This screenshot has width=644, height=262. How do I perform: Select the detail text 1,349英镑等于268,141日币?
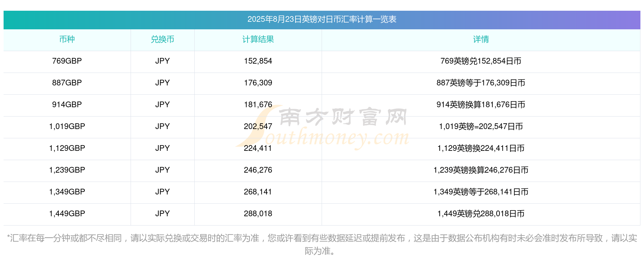point(481,192)
